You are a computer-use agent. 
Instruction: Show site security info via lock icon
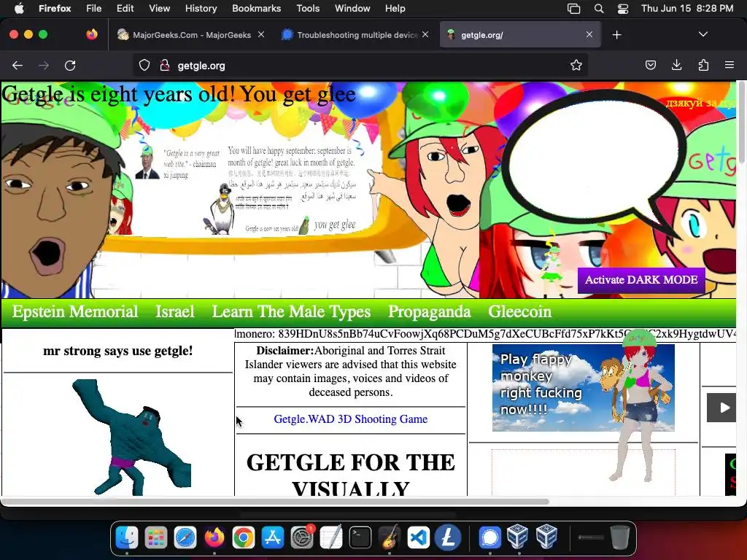(x=165, y=66)
